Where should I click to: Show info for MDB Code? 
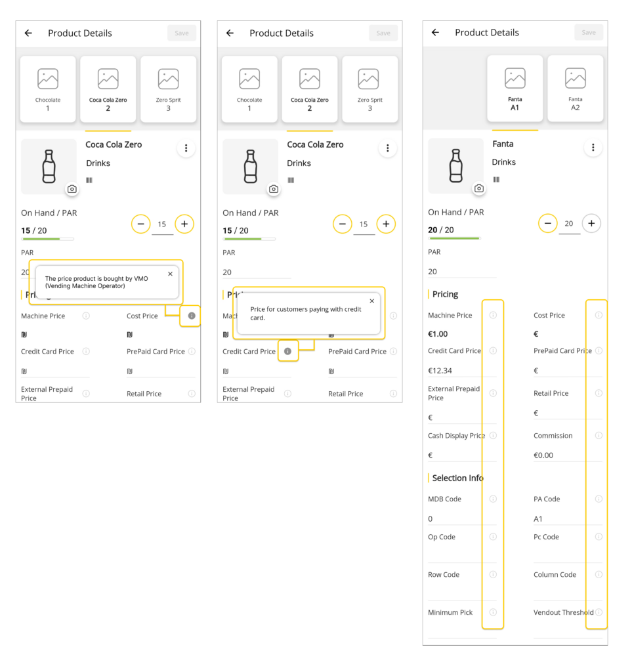[x=493, y=499]
